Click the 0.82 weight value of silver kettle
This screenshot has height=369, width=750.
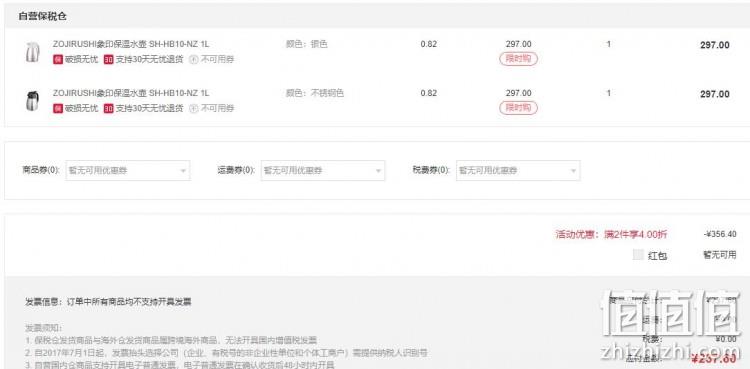point(429,44)
